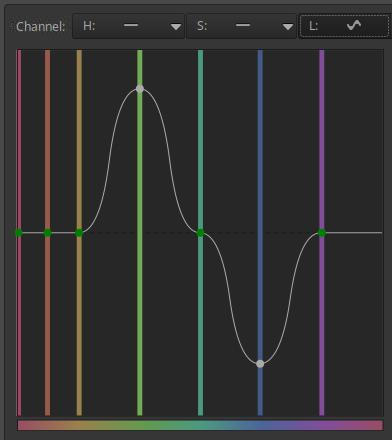Screen dimensions: 392x440
Task: Select the L channel curve button
Action: tap(344, 26)
